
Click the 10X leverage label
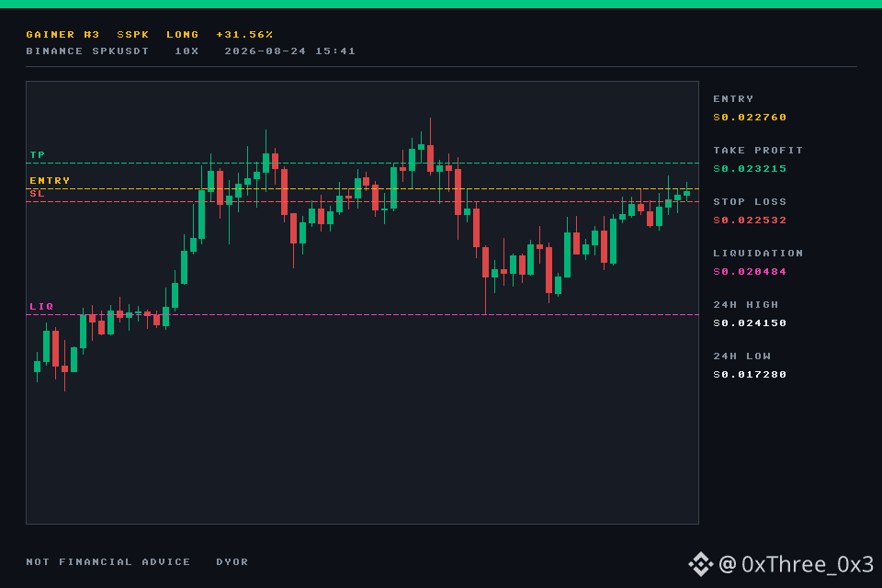(187, 51)
